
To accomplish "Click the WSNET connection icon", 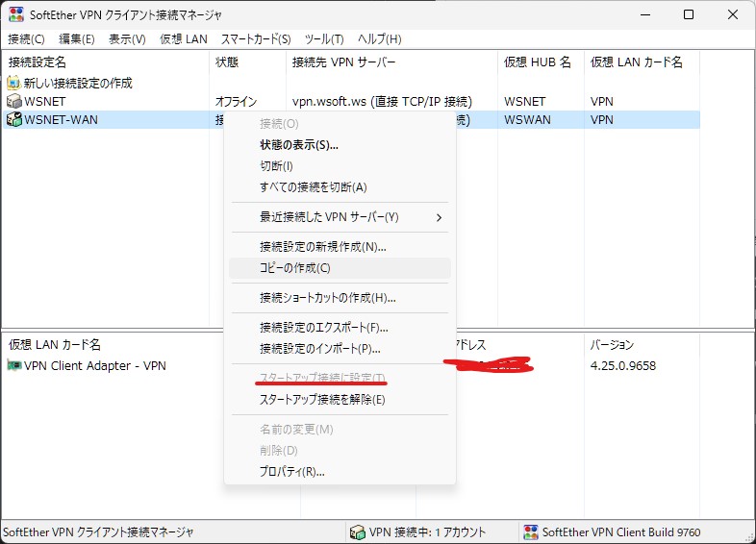I will point(14,101).
